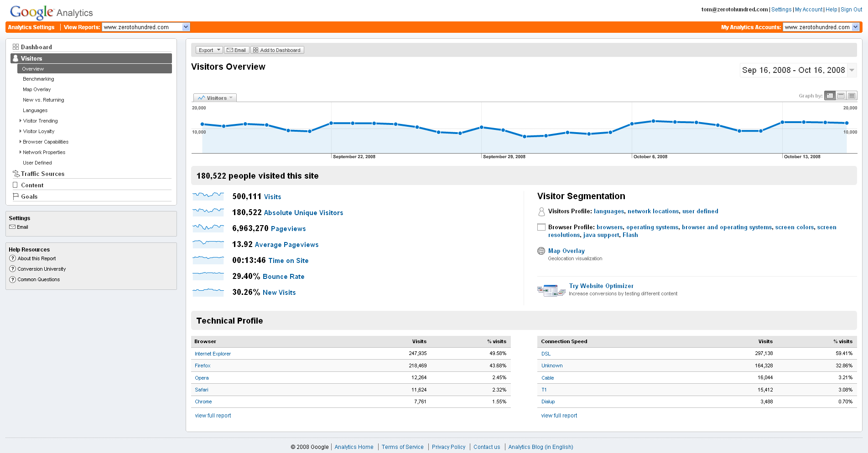Select New vs. Returning report
Image resolution: width=868 pixels, height=453 pixels.
pos(43,100)
